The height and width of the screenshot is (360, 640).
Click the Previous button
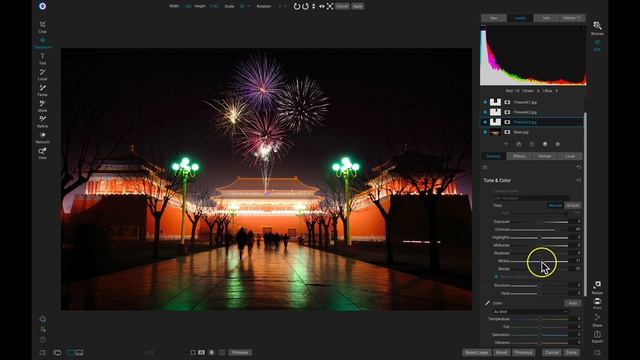coord(523,353)
